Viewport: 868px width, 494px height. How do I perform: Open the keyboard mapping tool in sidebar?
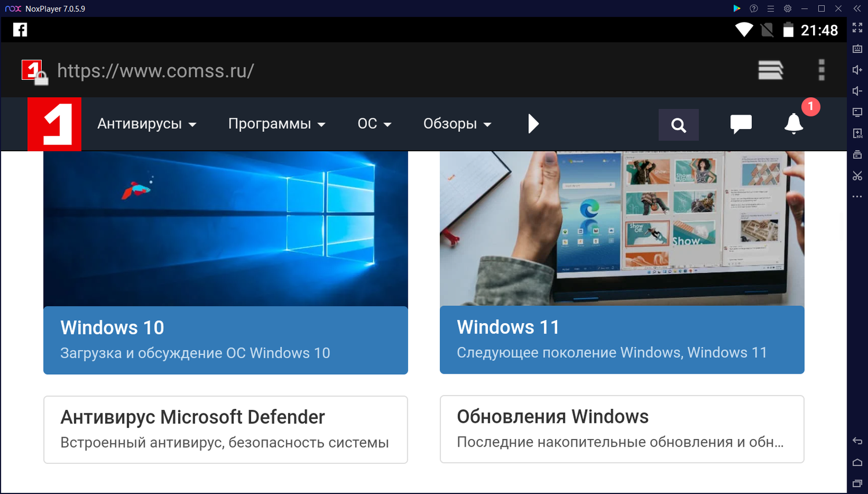[858, 49]
